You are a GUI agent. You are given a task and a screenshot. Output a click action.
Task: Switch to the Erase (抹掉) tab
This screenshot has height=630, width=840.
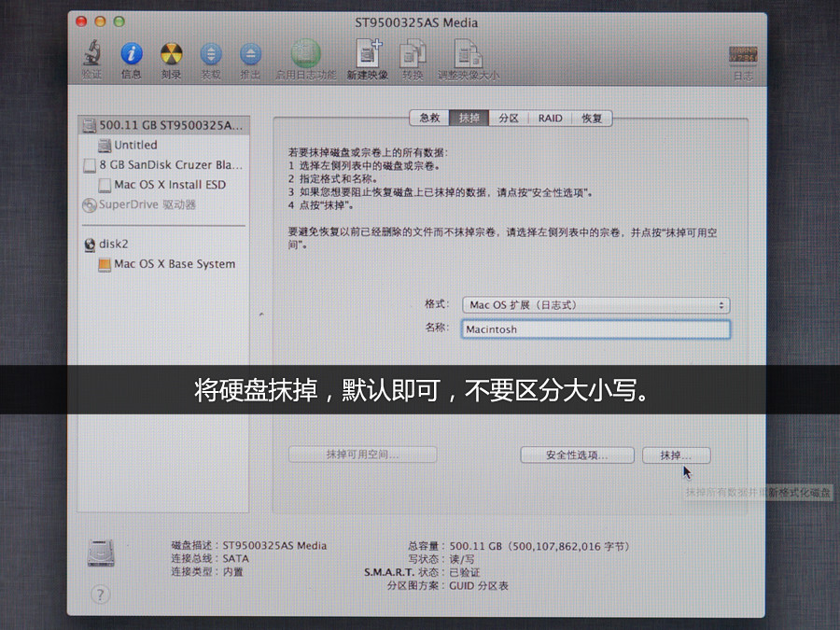pyautogui.click(x=469, y=118)
